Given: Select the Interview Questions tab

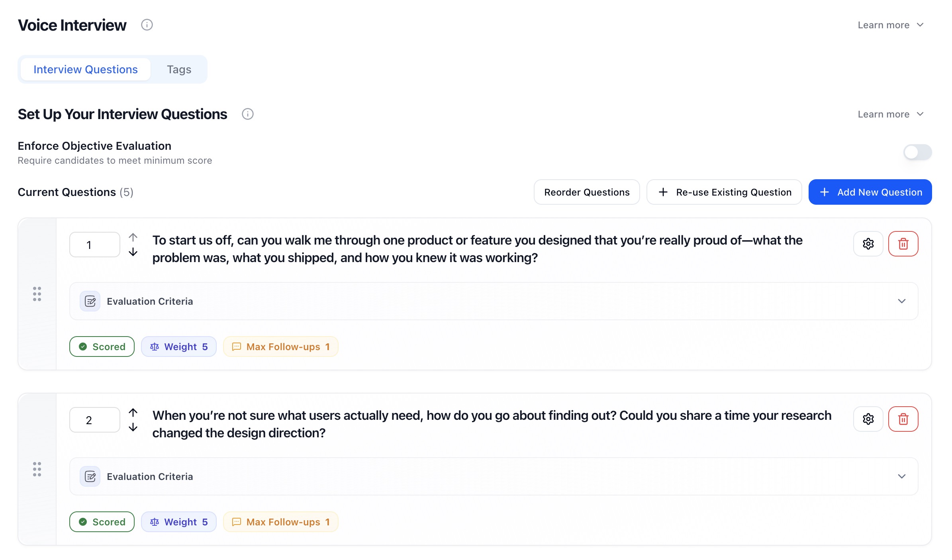Looking at the screenshot, I should tap(86, 69).
